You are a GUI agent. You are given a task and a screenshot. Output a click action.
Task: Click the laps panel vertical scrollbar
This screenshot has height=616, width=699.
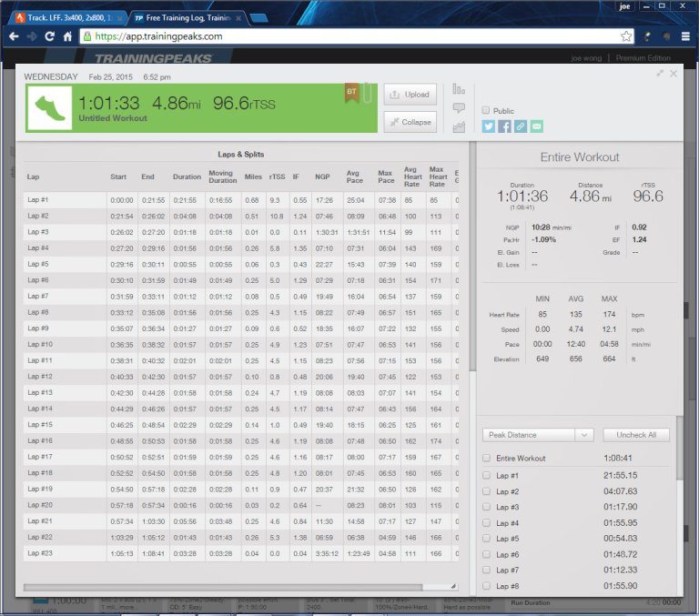(472, 257)
